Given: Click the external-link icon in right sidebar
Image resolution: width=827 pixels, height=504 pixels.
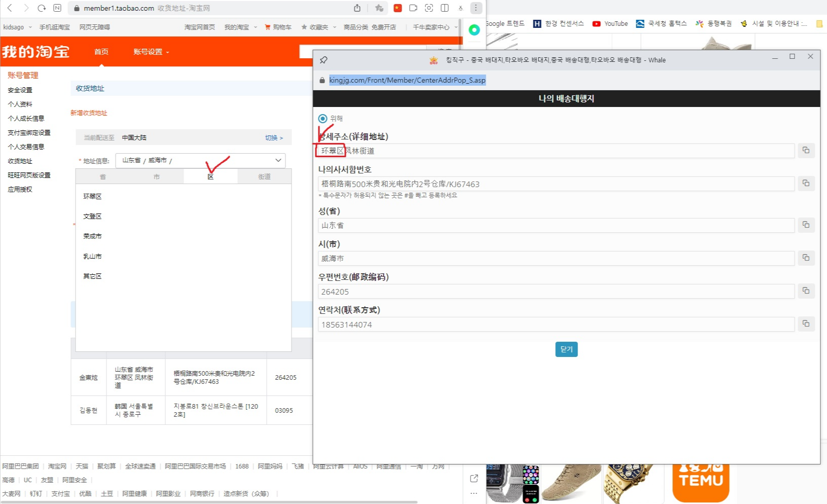Looking at the screenshot, I should (x=474, y=478).
